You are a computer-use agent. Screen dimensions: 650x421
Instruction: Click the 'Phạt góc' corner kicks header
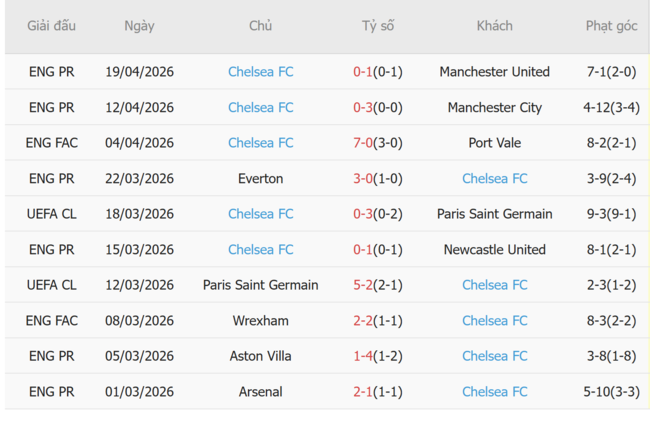(x=611, y=26)
